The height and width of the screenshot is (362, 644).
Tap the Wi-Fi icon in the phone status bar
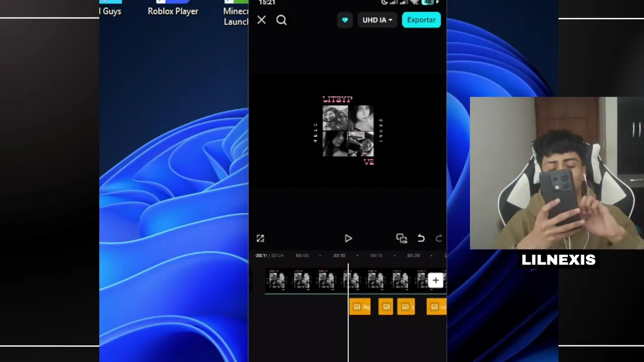pos(415,3)
